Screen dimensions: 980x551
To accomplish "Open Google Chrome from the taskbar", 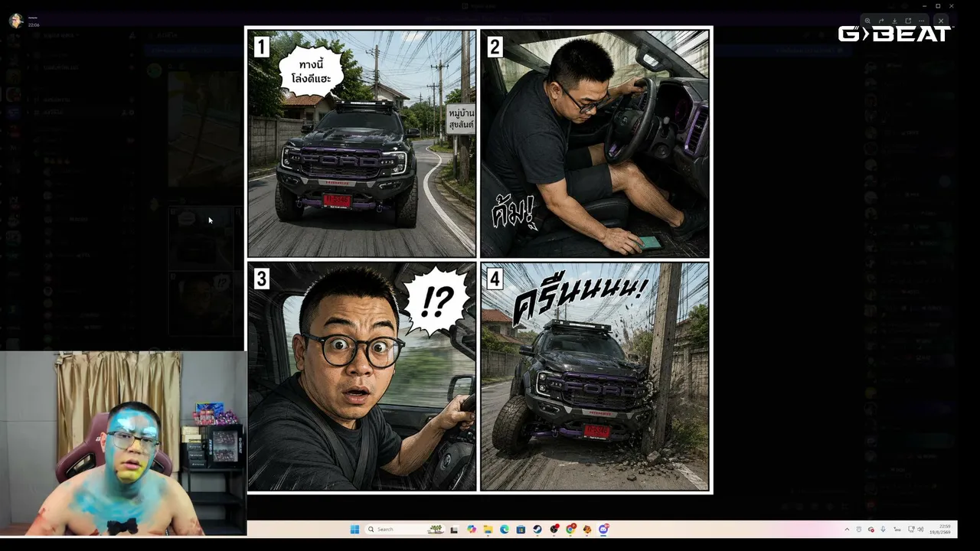I will pyautogui.click(x=570, y=529).
